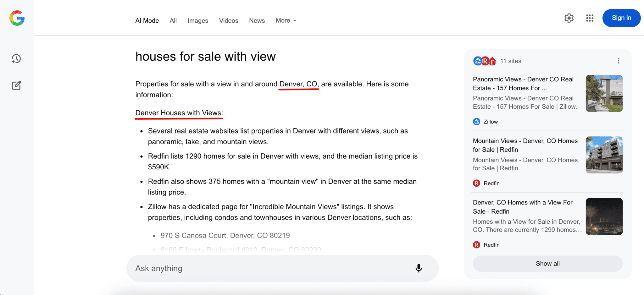Screen dimensions: 644x295
Task: Switch to the Videos tab
Action: 229,20
